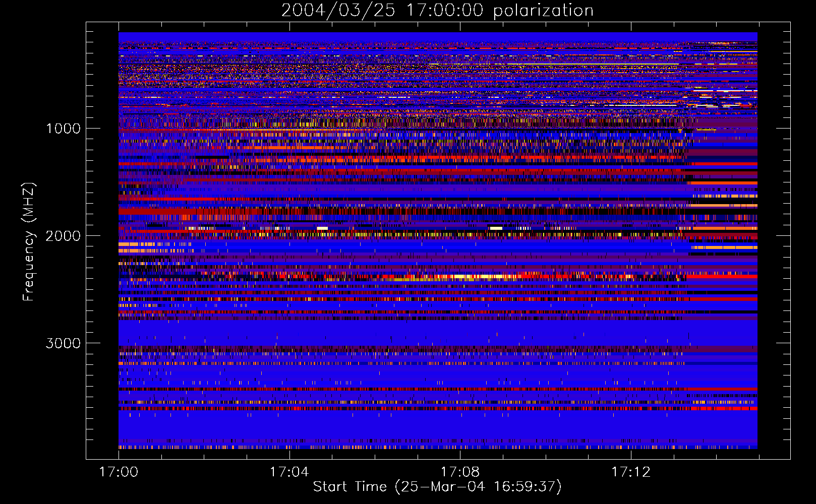The height and width of the screenshot is (504, 816).
Task: Click the 17:04 time tick label
Action: click(x=289, y=472)
